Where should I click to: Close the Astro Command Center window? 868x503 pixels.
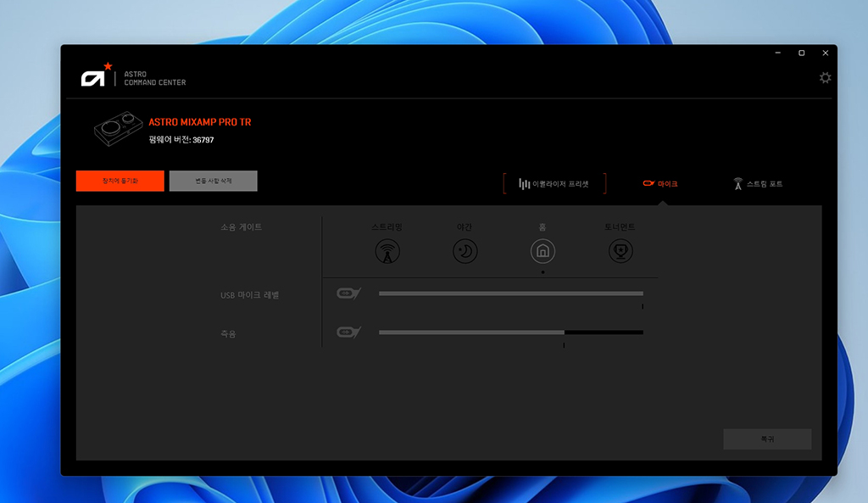tap(826, 53)
